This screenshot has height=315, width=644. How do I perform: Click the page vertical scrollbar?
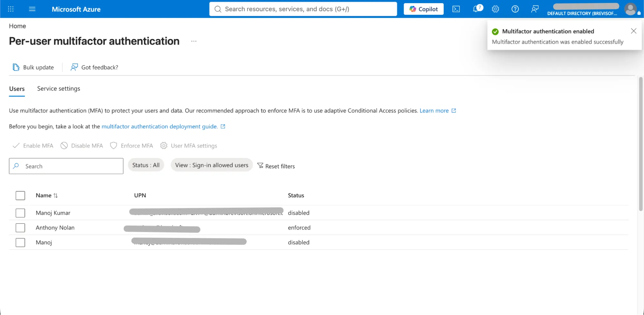point(641,144)
